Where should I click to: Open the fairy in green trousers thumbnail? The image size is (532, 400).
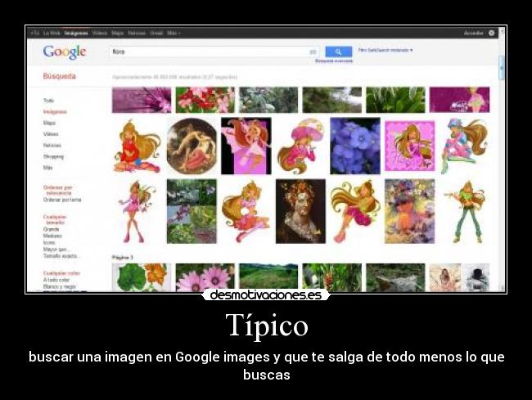coord(464,211)
